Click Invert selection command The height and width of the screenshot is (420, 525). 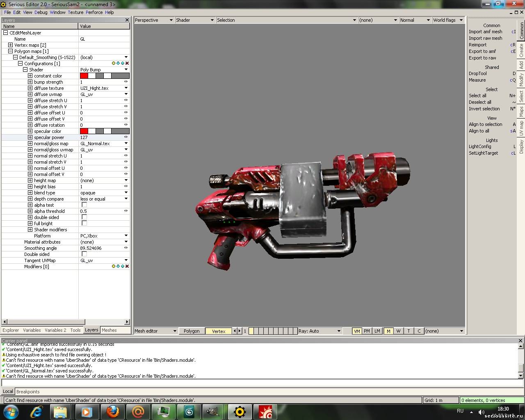[484, 109]
